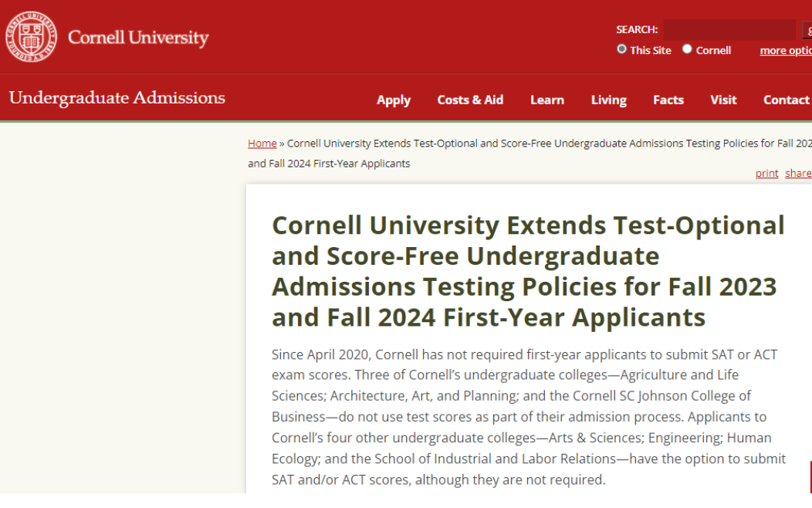Viewport: 812px width, 508px height.
Task: Open the Living navigation item
Action: 609,100
